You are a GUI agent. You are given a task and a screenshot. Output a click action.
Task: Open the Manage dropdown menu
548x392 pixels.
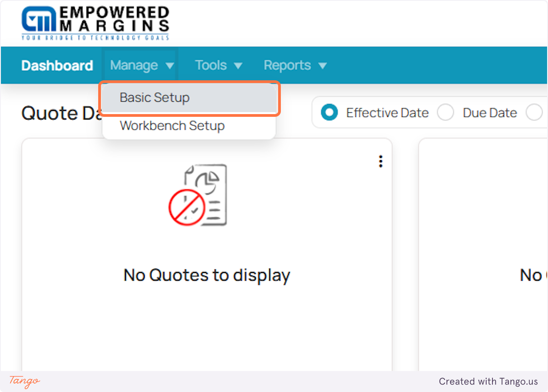coord(134,65)
